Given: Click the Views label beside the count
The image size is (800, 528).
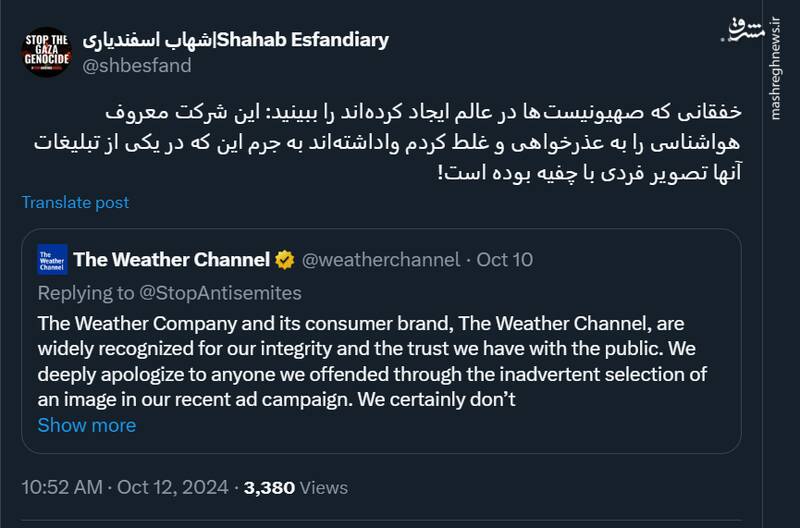Looking at the screenshot, I should coord(323,488).
